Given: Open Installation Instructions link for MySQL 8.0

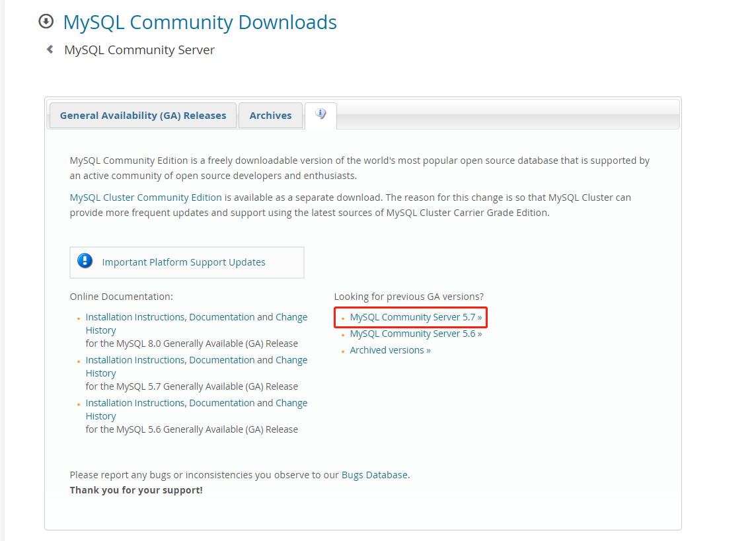Looking at the screenshot, I should [x=135, y=317].
